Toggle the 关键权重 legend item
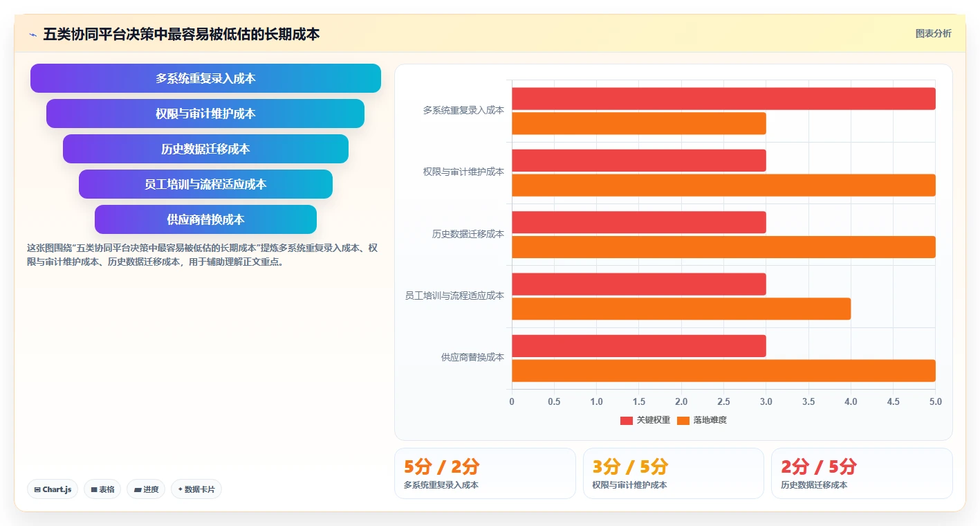Image resolution: width=980 pixels, height=526 pixels. click(x=645, y=420)
